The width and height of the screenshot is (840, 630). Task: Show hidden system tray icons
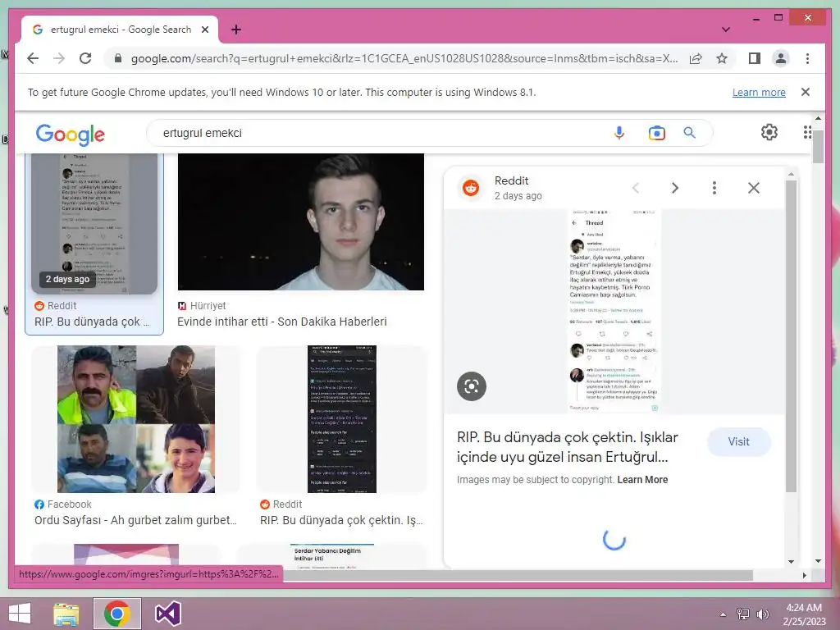pyautogui.click(x=723, y=614)
